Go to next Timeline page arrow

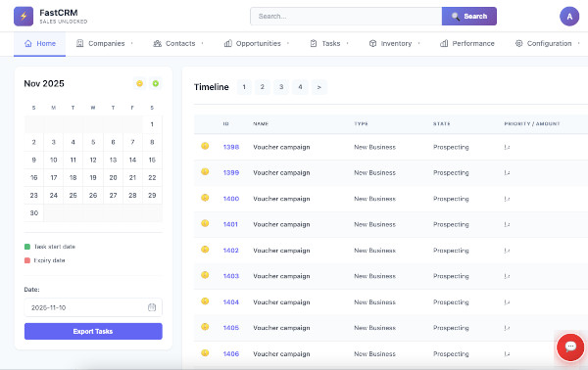pos(319,87)
